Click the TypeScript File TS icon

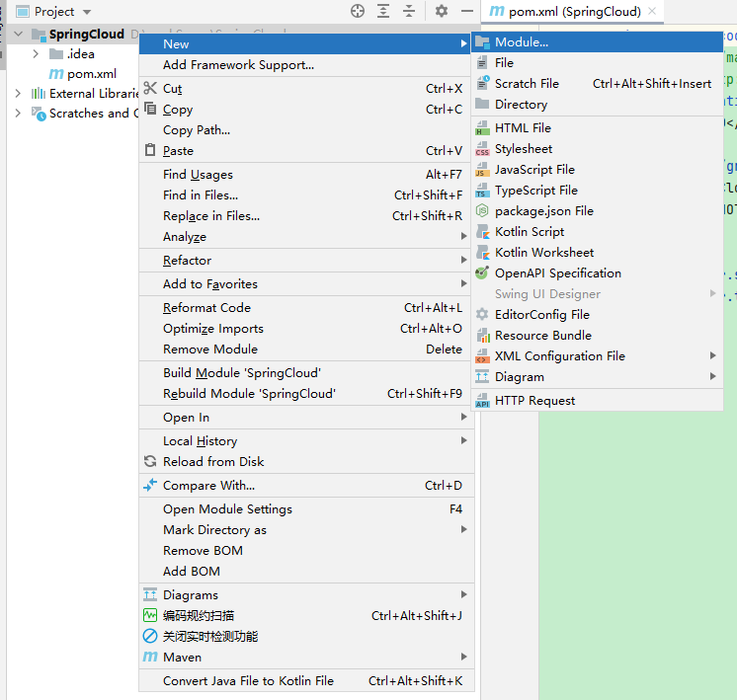tap(482, 191)
